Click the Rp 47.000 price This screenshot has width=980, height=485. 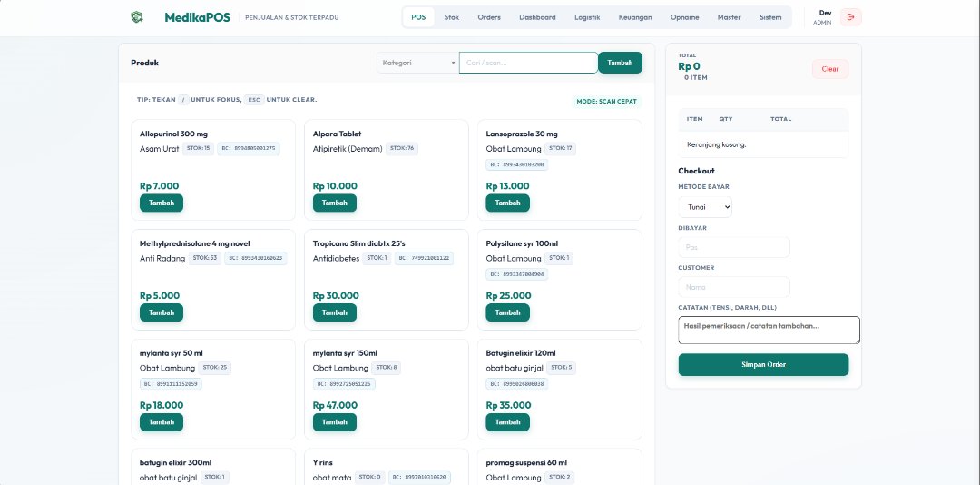(335, 405)
